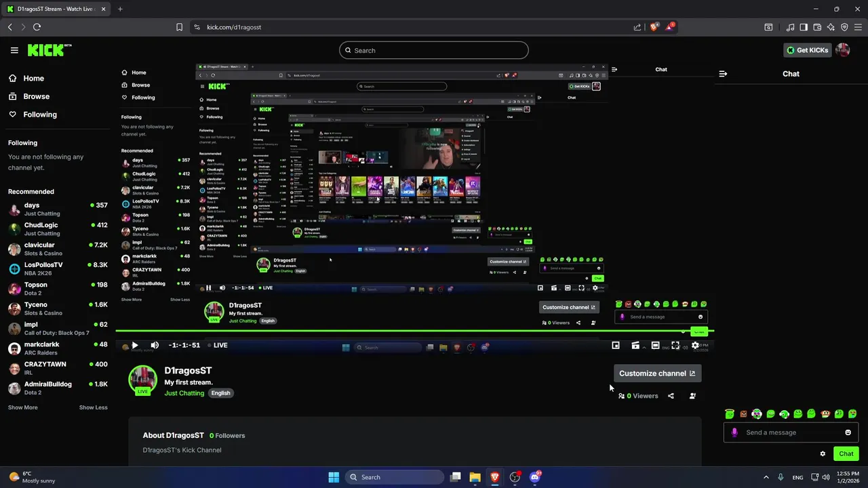868x488 pixels.
Task: Open Brave playlist music icon
Action: [791, 27]
